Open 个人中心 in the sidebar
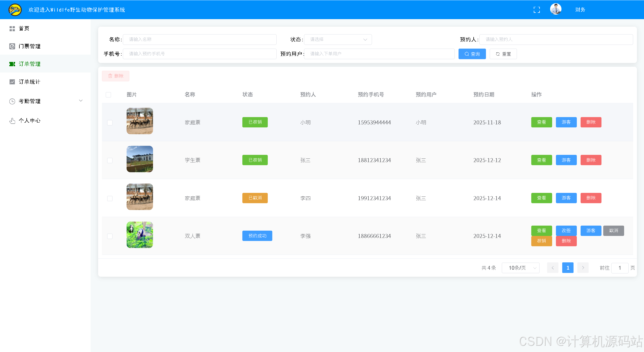 point(45,121)
